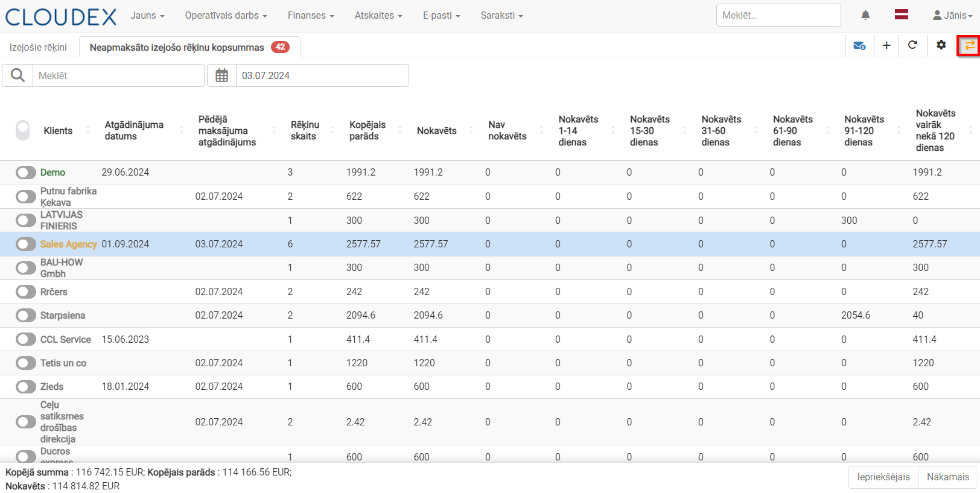Viewport: 980px width, 493px height.
Task: Click the date field 03.07.2024
Action: (322, 75)
